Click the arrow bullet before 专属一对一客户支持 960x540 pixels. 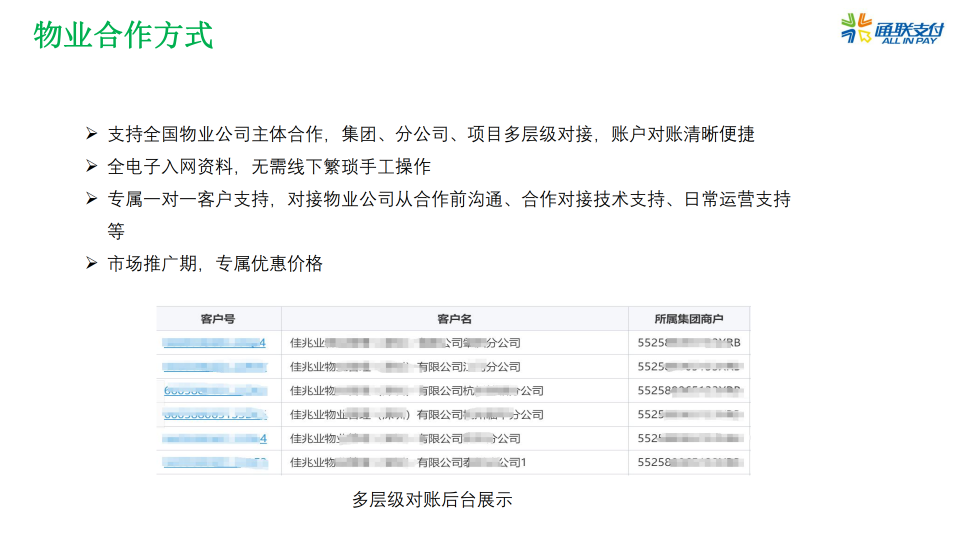[91, 198]
